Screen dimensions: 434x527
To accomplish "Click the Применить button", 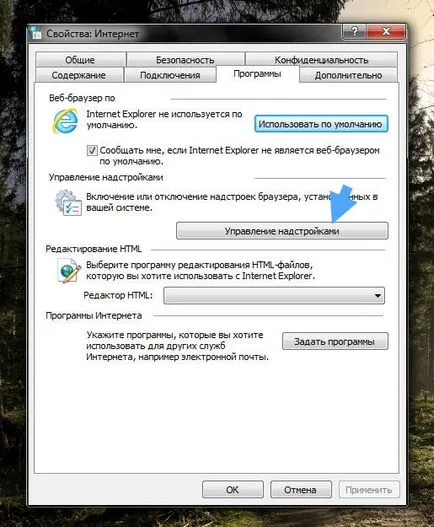I will tap(369, 490).
